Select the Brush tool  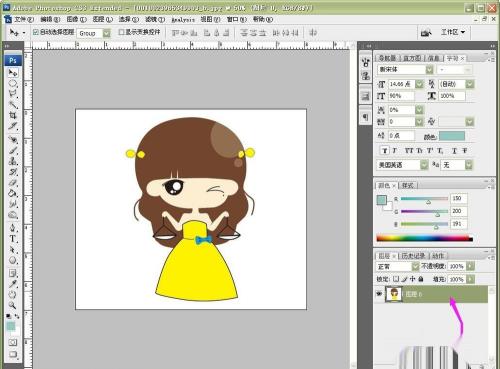coord(13,150)
